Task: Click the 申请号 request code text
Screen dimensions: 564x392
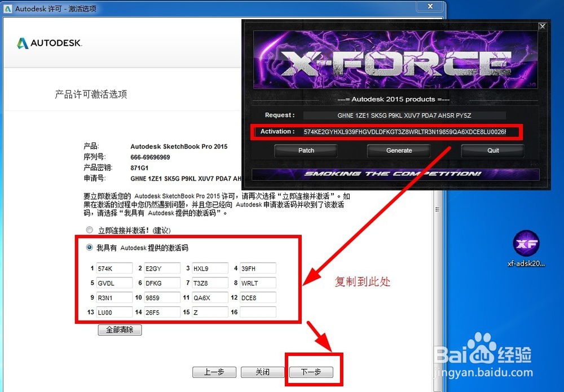Action: pos(186,178)
